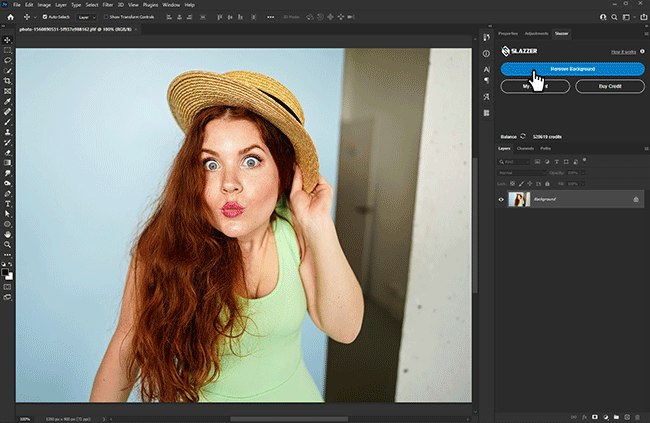Switch to the Adjustments tab
The width and height of the screenshot is (650, 423).
(x=536, y=34)
